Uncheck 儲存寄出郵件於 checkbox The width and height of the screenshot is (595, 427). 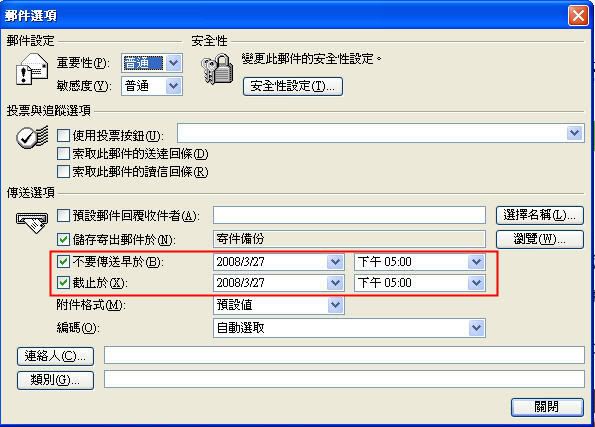point(63,239)
